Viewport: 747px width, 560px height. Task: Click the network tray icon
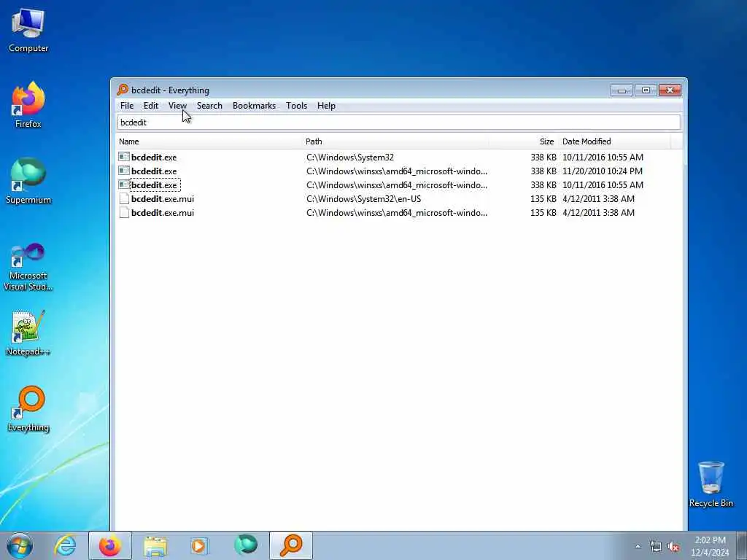pyautogui.click(x=656, y=547)
